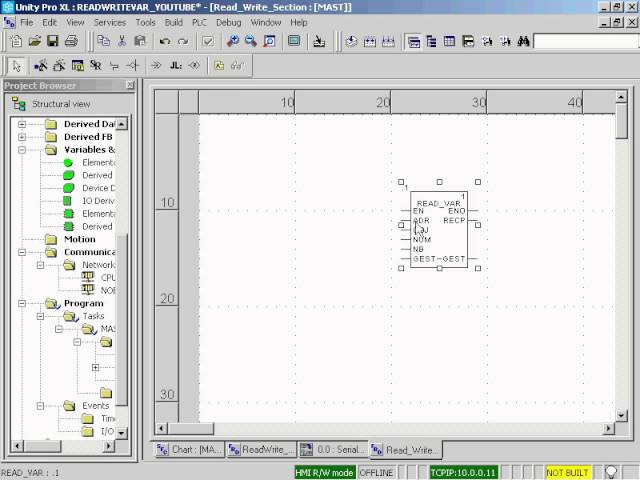Open the Edit menu

(49, 22)
